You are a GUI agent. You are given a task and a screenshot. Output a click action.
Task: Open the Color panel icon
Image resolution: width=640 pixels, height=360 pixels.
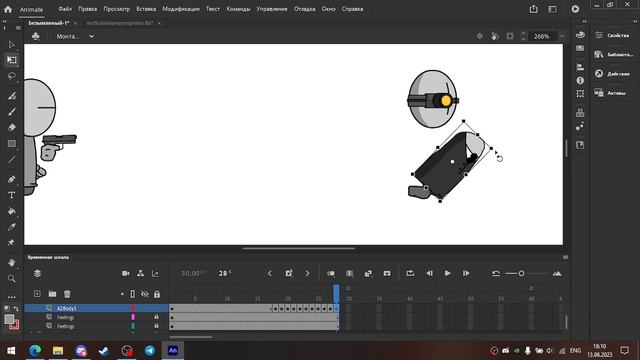tap(580, 35)
